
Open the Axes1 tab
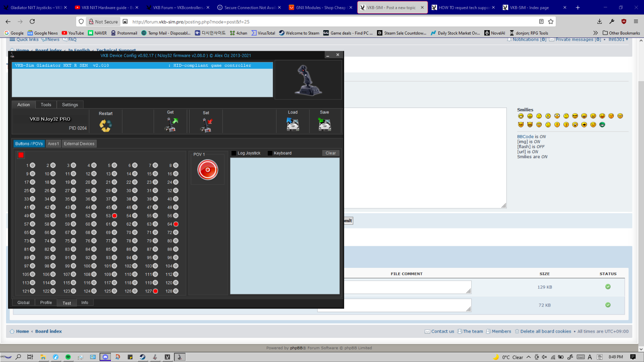(53, 144)
